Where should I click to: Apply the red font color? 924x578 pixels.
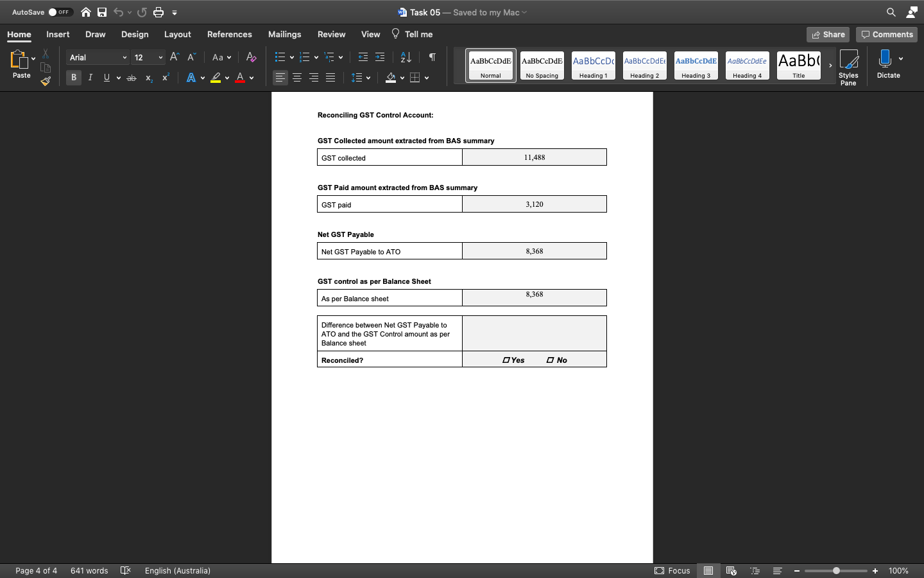(x=240, y=78)
